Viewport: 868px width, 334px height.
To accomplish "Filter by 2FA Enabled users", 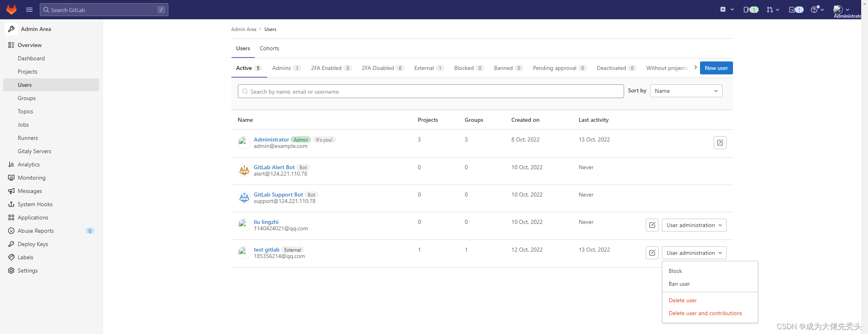I will [x=332, y=68].
